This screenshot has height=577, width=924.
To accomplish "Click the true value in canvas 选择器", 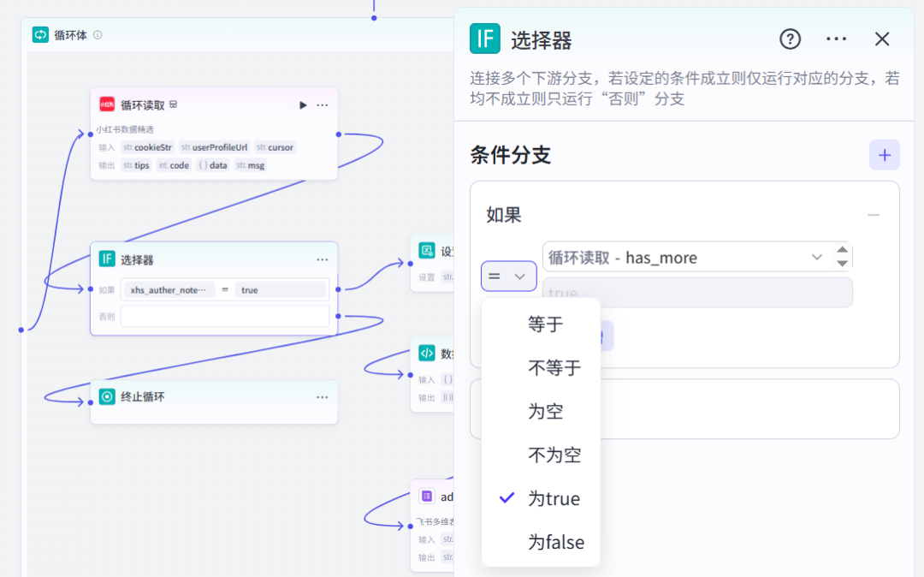I will tap(281, 290).
